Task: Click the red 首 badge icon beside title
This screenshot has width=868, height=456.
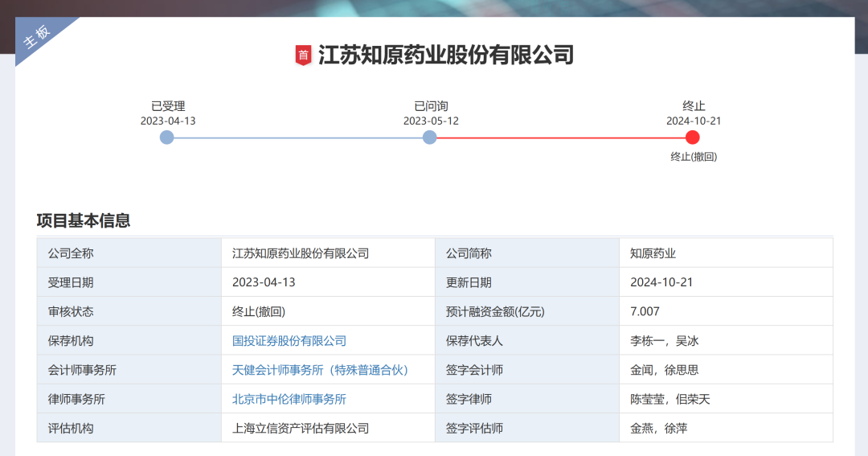Action: click(x=303, y=55)
